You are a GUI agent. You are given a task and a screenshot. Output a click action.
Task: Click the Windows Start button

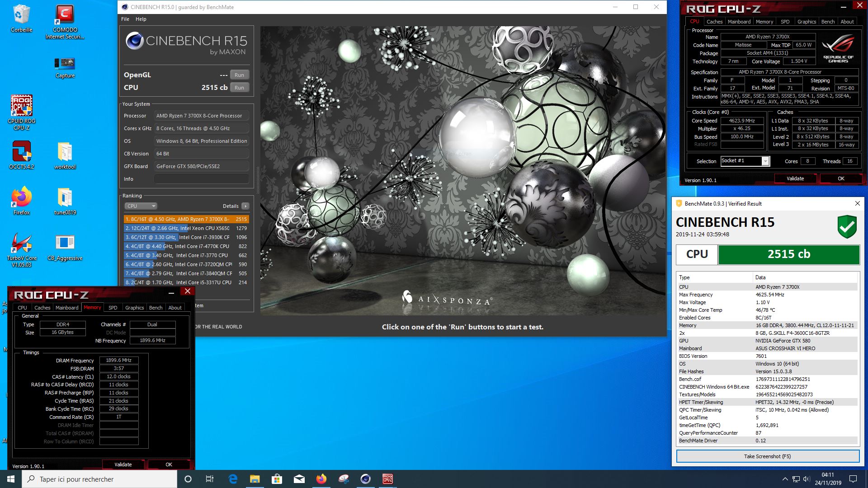pyautogui.click(x=11, y=479)
